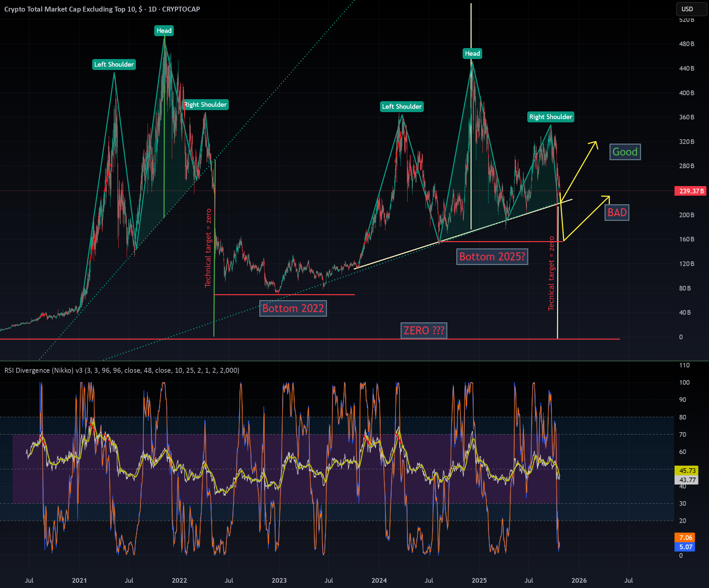Click the blue 5.07 indicator value label
The width and height of the screenshot is (709, 588).
[x=685, y=547]
